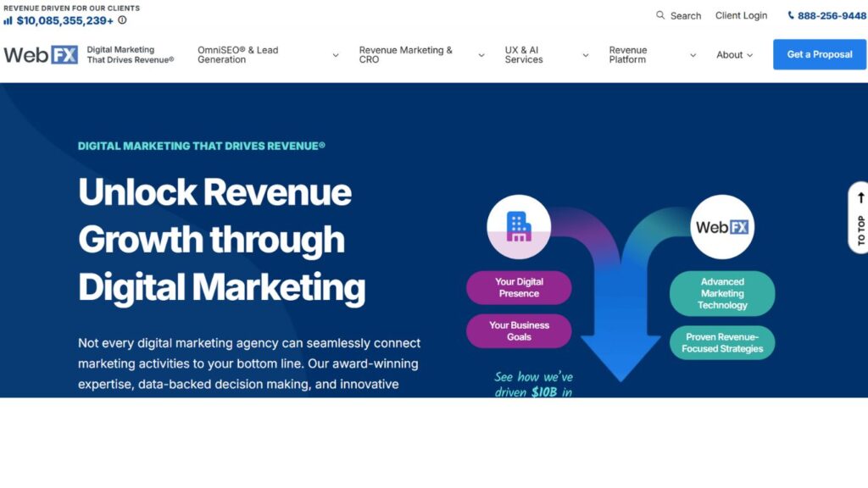Screen dimensions: 868x488
Task: Click the Your Digital Presence badge
Action: tap(519, 288)
